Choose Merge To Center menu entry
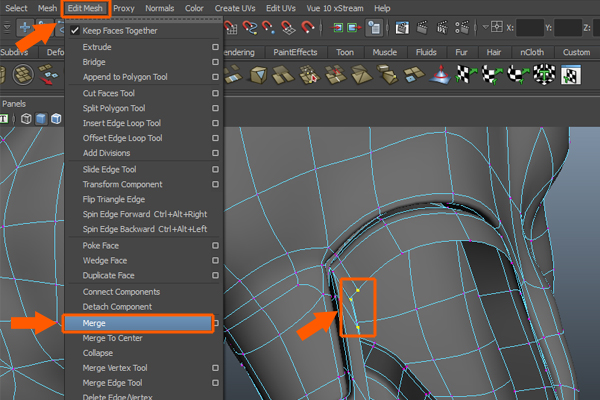This screenshot has height=400, width=600. 112,338
